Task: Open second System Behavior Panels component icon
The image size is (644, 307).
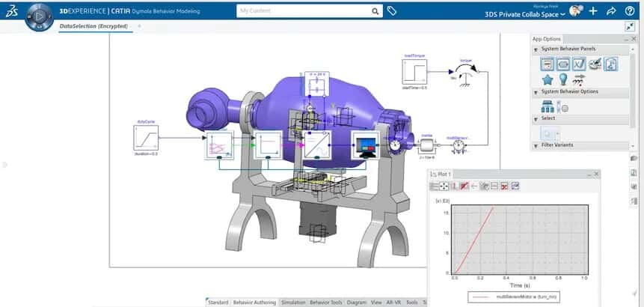Action: click(x=563, y=64)
